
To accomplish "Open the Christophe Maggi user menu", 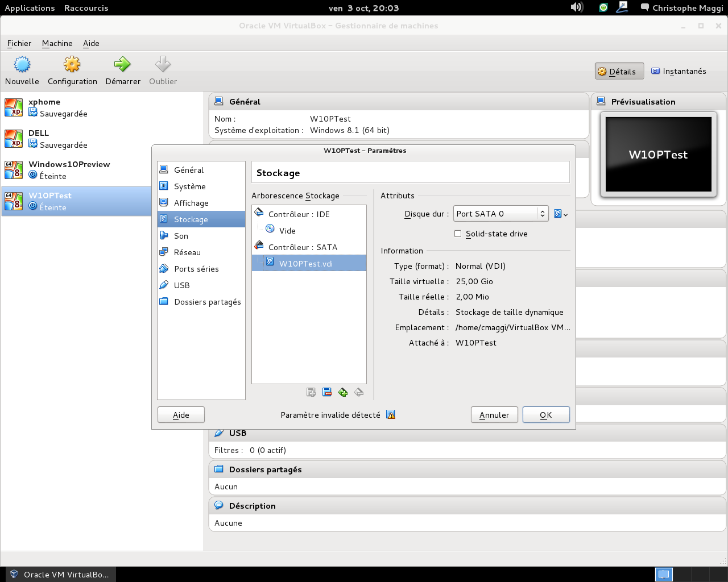I will point(682,8).
